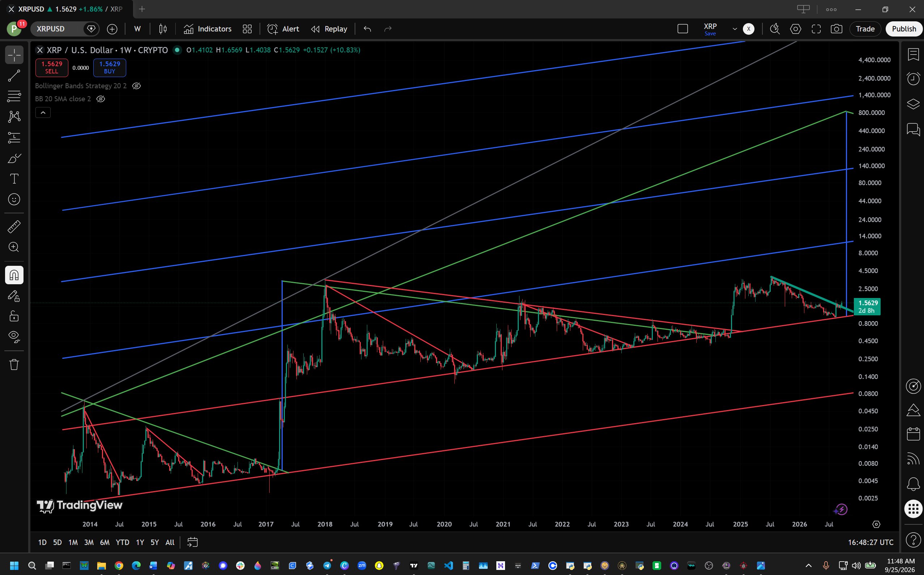The image size is (924, 575).
Task: Open the go to date picker
Action: (x=192, y=542)
